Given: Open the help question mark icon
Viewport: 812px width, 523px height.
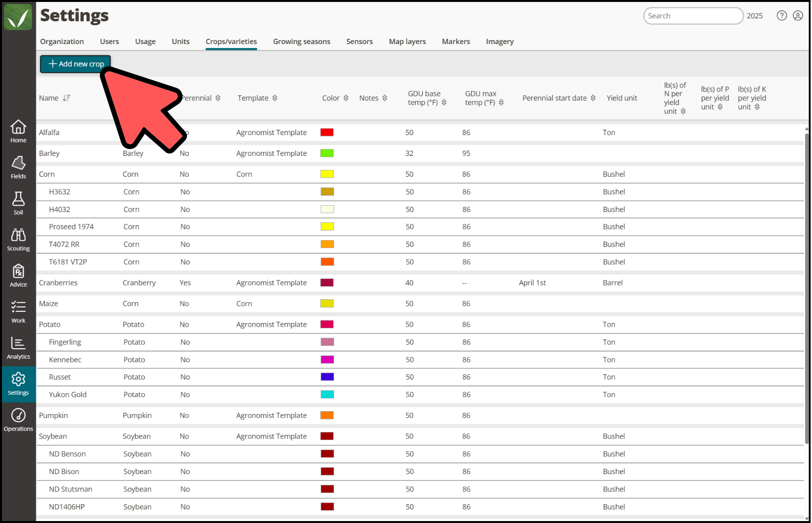Looking at the screenshot, I should pyautogui.click(x=781, y=15).
